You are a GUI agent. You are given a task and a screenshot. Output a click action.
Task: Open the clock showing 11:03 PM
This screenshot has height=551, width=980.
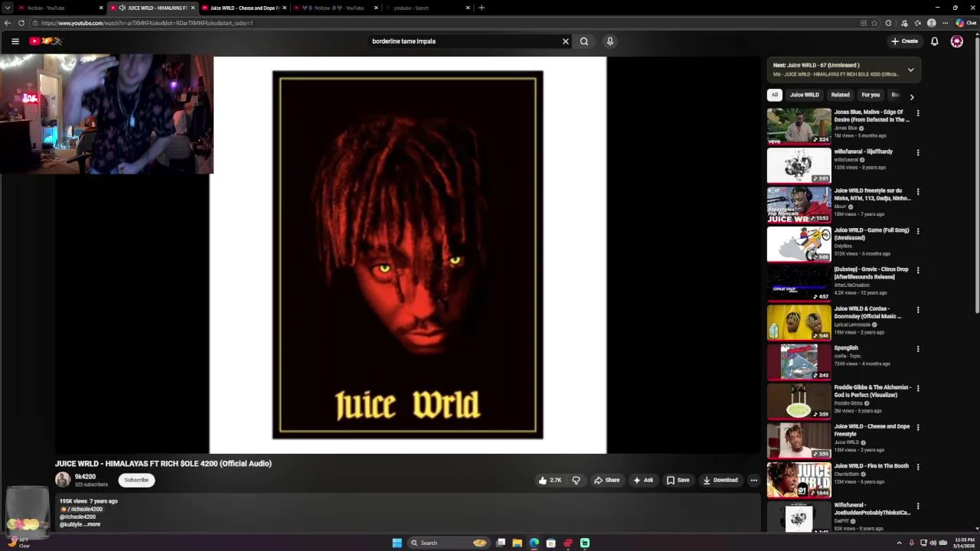(964, 543)
